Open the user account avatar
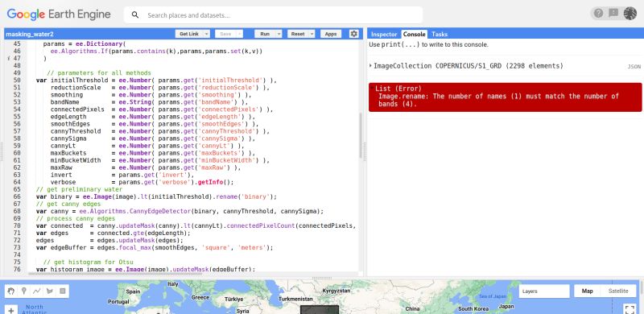This screenshot has width=644, height=314. pos(630,13)
